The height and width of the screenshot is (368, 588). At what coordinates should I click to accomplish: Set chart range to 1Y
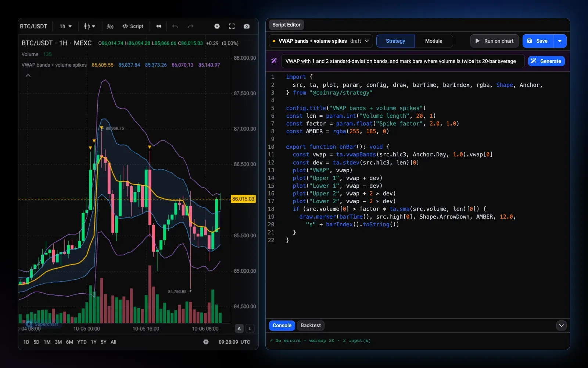pyautogui.click(x=94, y=342)
